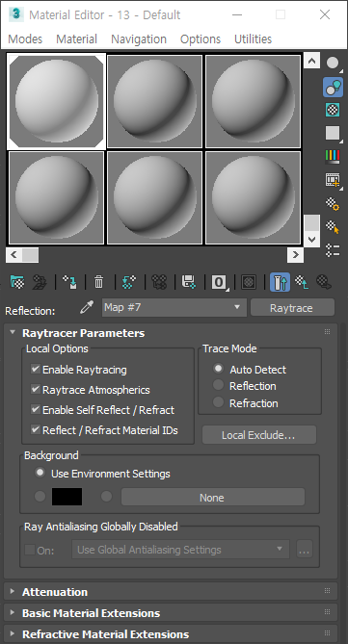
Task: Open Use Global Antialiasing Settings dropdown
Action: pos(180,549)
